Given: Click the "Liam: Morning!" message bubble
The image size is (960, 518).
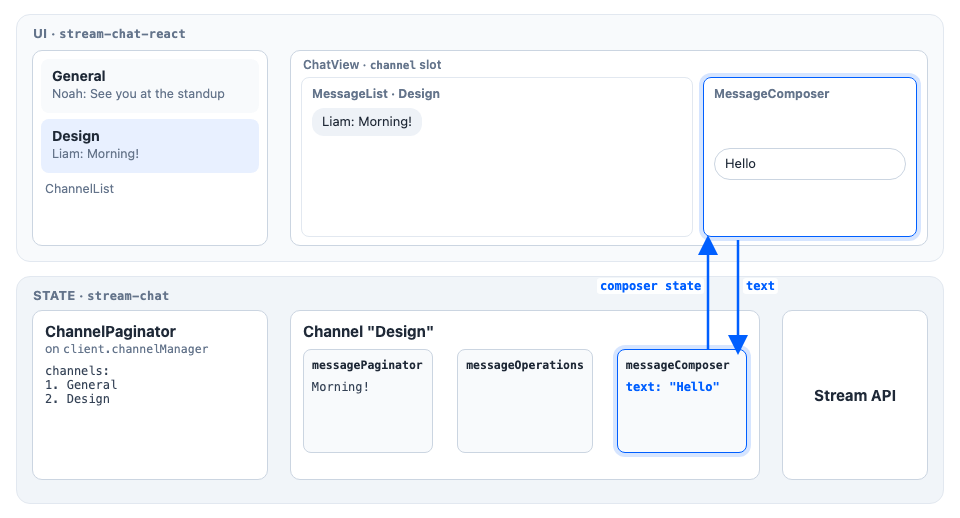Looking at the screenshot, I should (367, 122).
